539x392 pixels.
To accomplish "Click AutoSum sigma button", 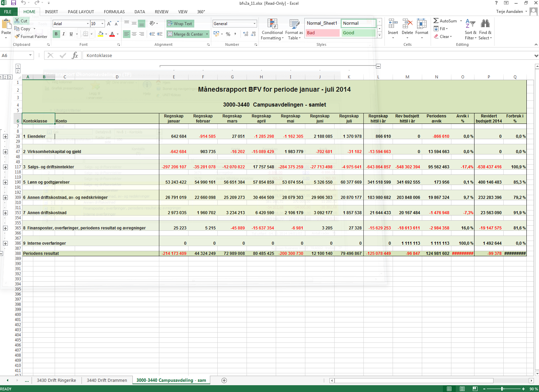I will click(x=445, y=21).
